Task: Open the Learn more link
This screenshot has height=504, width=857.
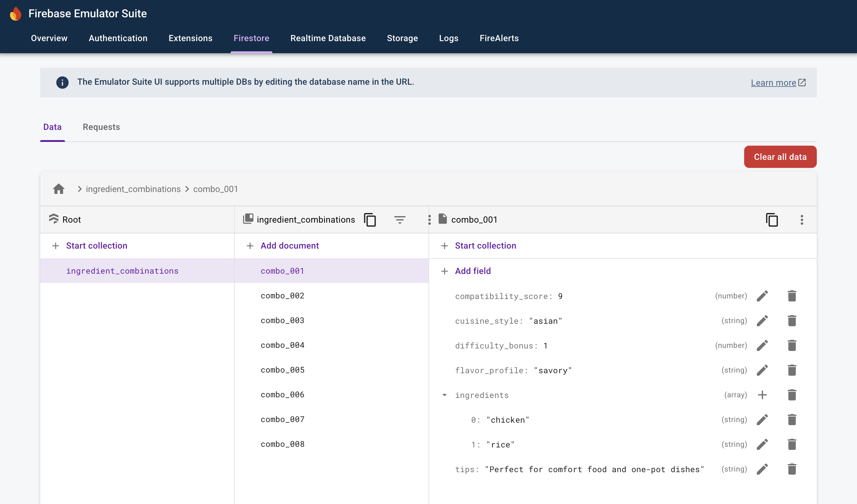Action: coord(778,83)
